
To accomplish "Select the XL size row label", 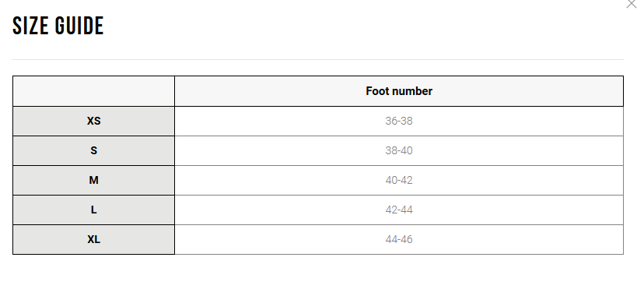I will coord(93,239).
